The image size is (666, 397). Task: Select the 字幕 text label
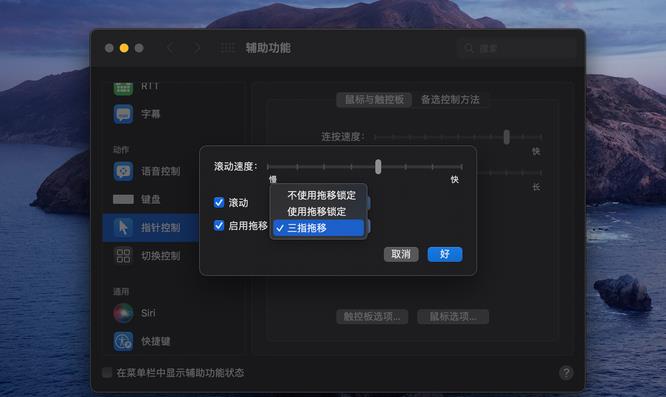(x=151, y=114)
